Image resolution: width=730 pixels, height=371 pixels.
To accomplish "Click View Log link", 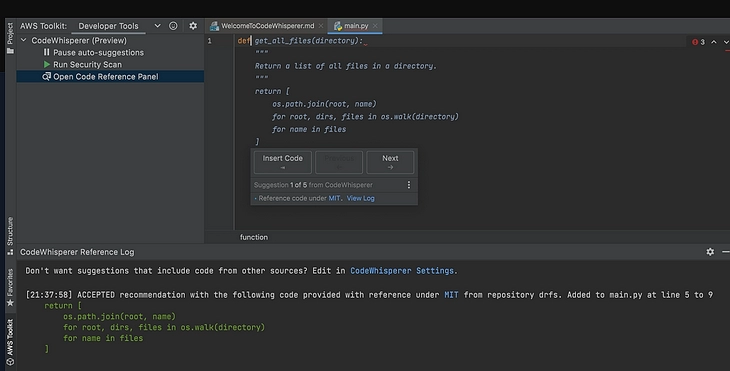I will [360, 198].
